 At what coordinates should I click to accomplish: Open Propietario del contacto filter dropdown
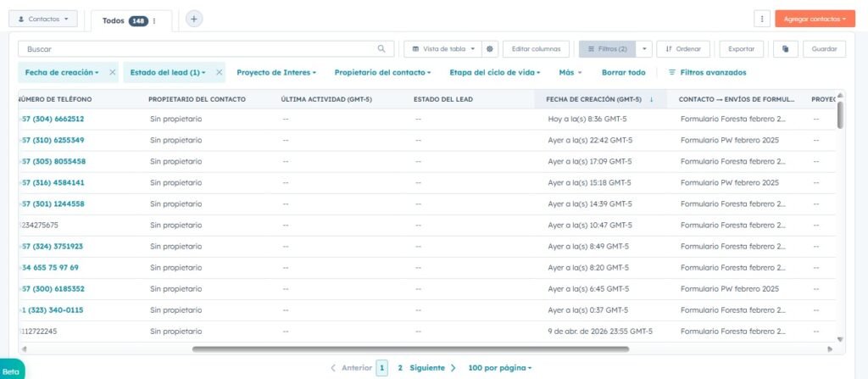tap(382, 73)
